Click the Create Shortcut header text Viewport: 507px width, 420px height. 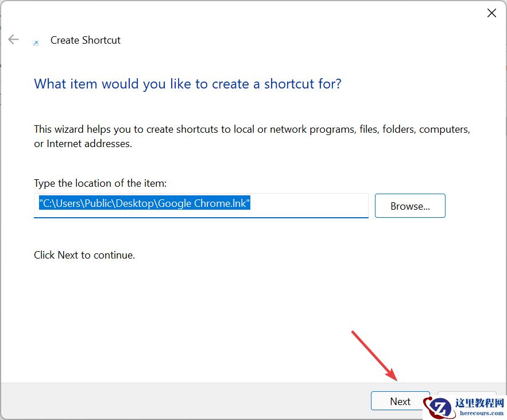coord(85,40)
